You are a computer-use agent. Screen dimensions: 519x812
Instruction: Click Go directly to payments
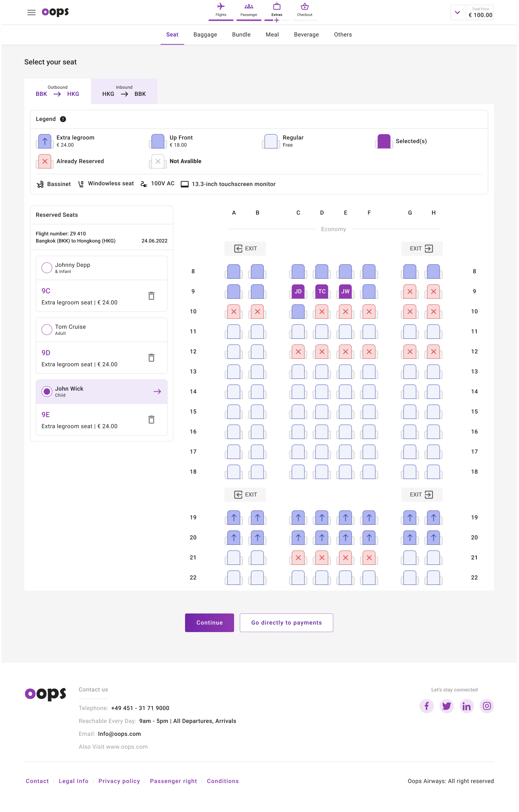[x=286, y=623]
